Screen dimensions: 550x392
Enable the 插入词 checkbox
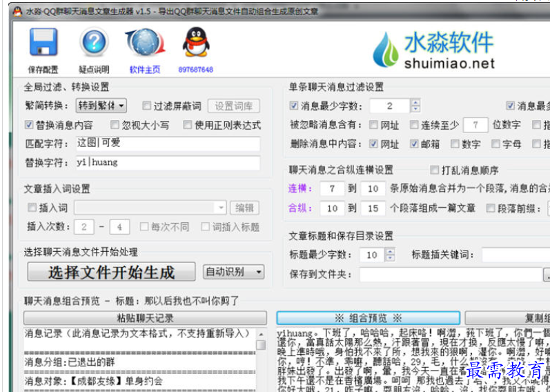point(32,208)
